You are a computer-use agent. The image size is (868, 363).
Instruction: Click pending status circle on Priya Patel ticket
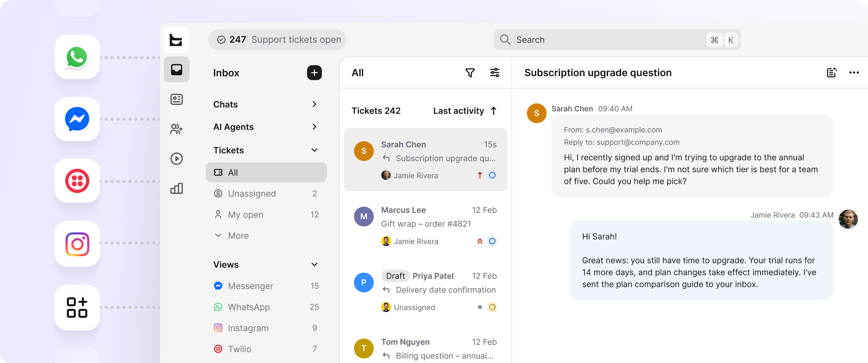[x=492, y=307]
